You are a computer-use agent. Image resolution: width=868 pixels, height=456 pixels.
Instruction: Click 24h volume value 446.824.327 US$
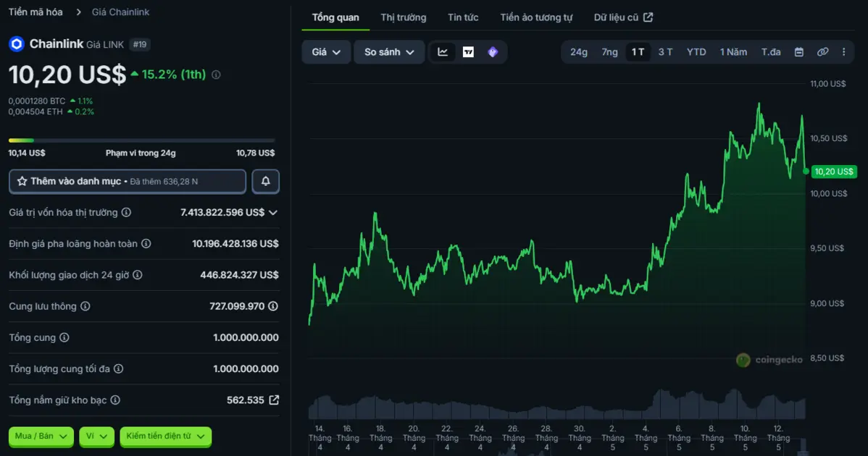click(x=239, y=275)
